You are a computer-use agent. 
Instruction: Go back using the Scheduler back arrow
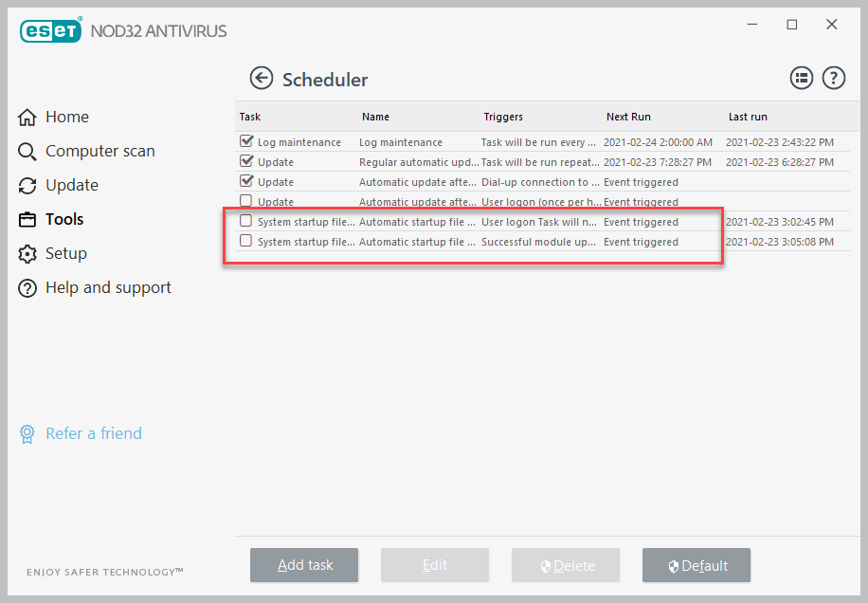coord(262,79)
